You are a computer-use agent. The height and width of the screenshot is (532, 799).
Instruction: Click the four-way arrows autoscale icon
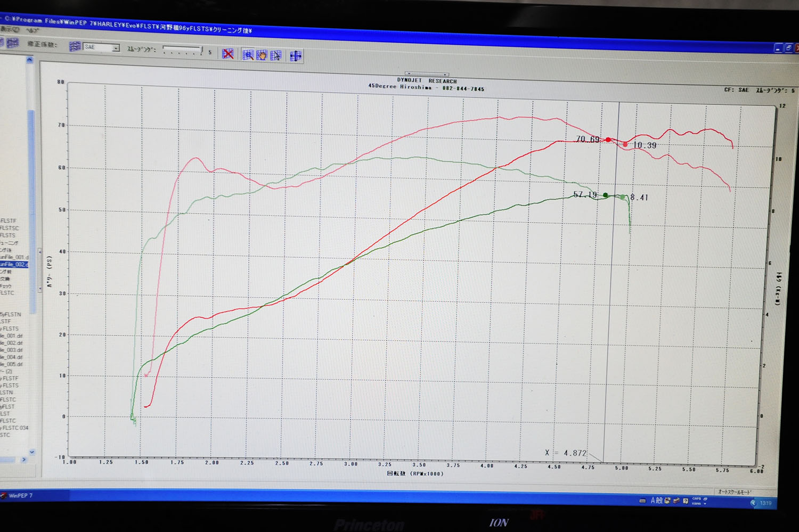(x=296, y=56)
